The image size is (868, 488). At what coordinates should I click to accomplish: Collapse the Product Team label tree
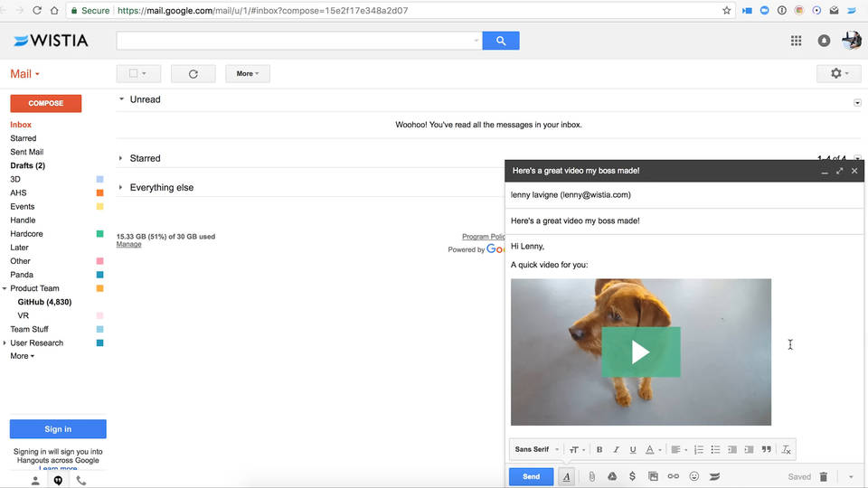pyautogui.click(x=5, y=288)
